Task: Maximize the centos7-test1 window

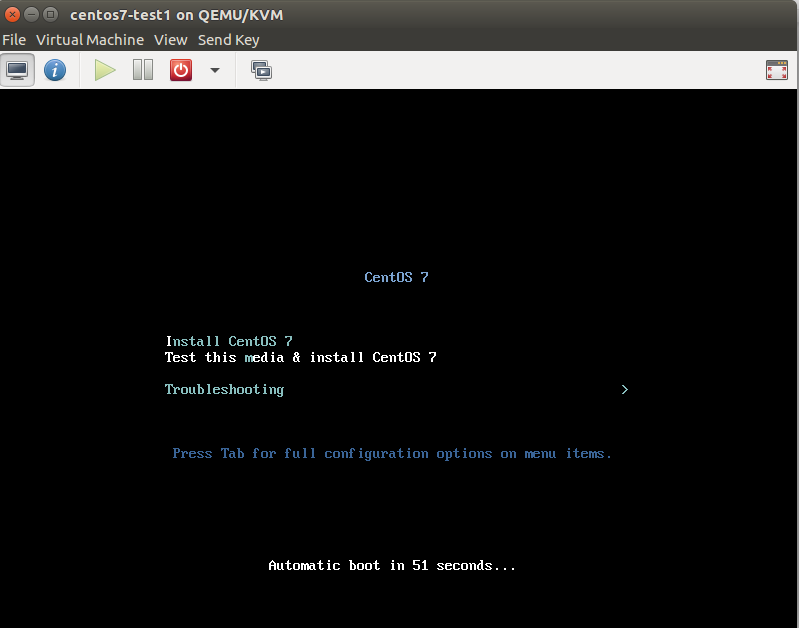Action: [x=50, y=14]
